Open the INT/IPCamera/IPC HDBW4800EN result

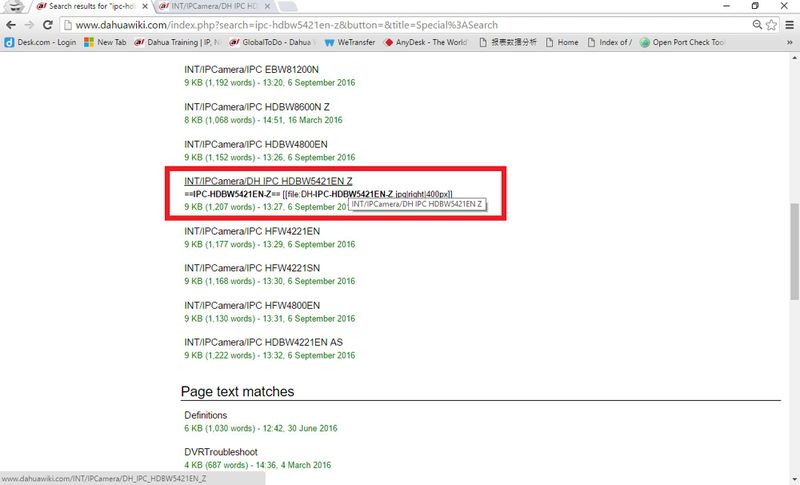[256, 144]
